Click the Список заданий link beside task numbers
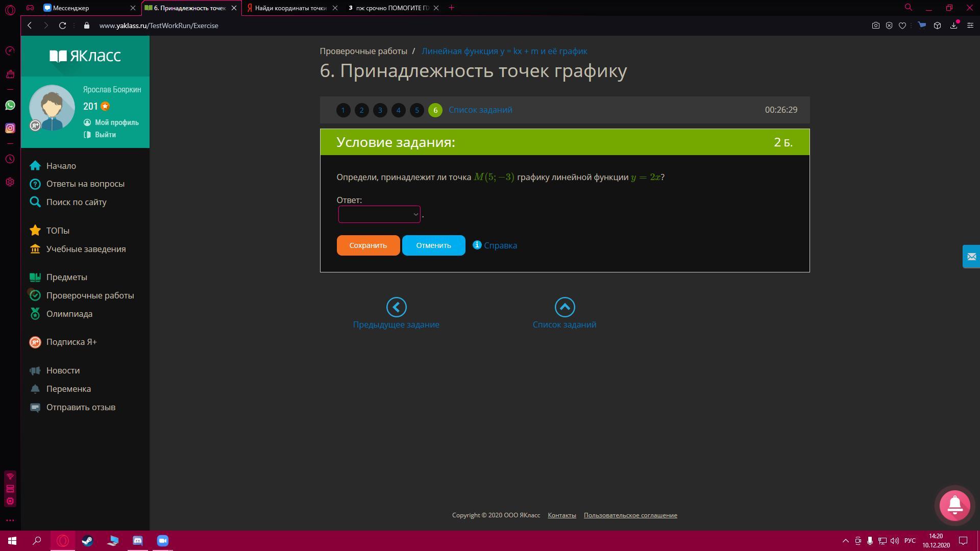This screenshot has width=980, height=551. [x=480, y=110]
